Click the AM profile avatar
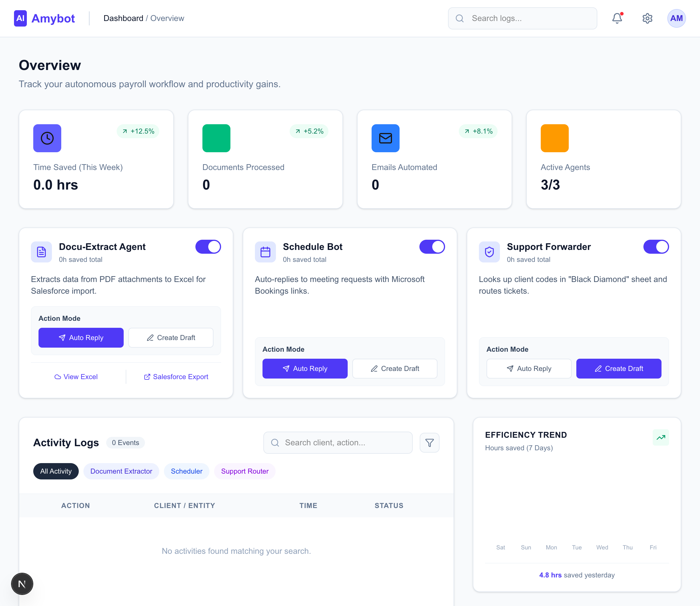700x606 pixels. tap(676, 18)
